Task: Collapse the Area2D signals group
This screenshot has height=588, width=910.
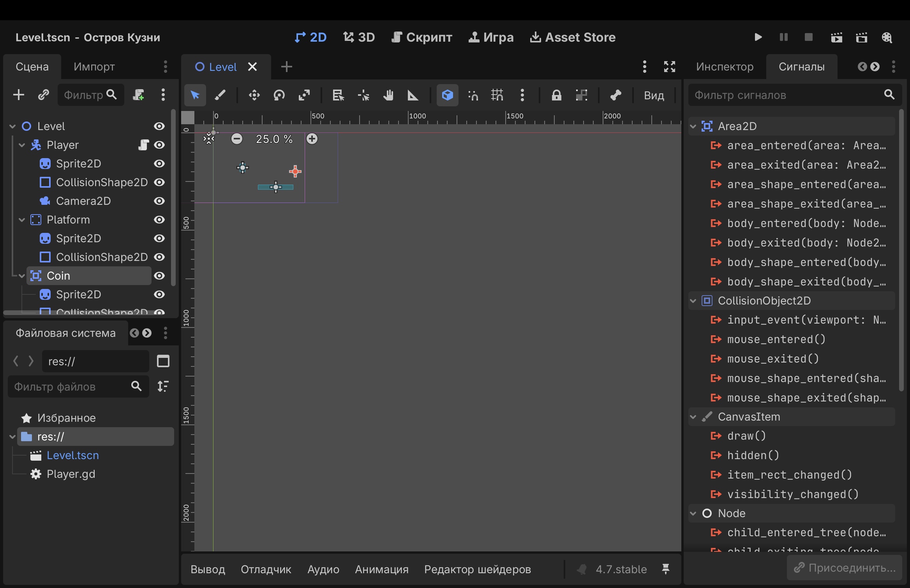Action: coord(693,126)
